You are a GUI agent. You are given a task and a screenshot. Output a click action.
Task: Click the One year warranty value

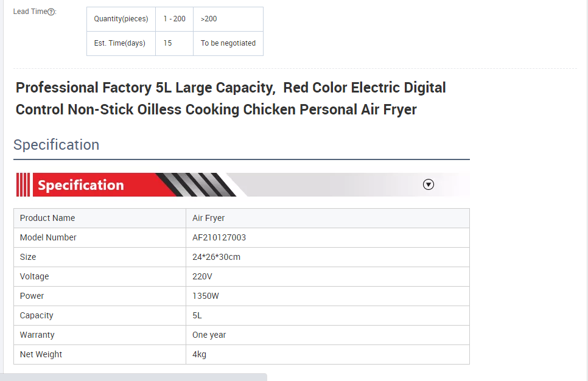click(209, 335)
